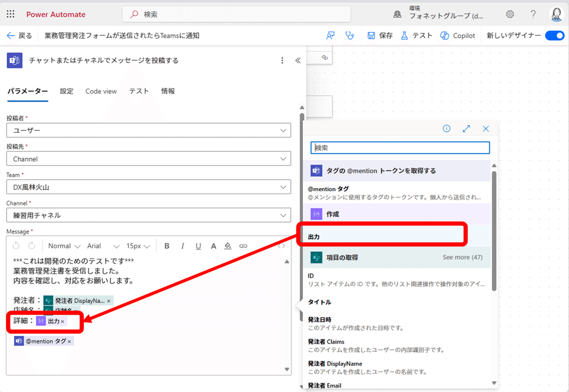Switch to the 情報 tab

(168, 91)
